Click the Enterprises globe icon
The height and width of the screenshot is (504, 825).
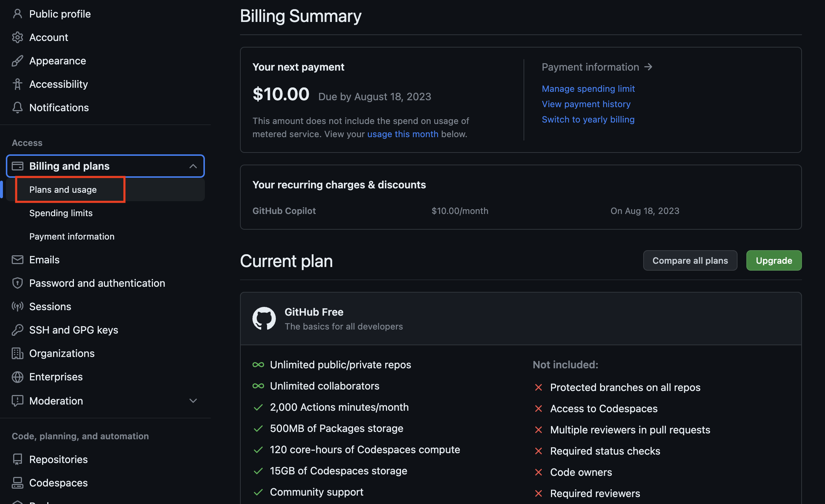tap(17, 377)
